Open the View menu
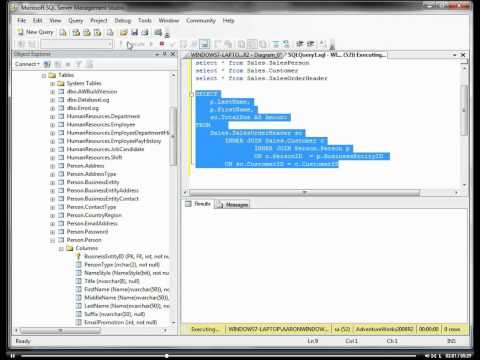This screenshot has height=360, width=480. tap(55, 20)
